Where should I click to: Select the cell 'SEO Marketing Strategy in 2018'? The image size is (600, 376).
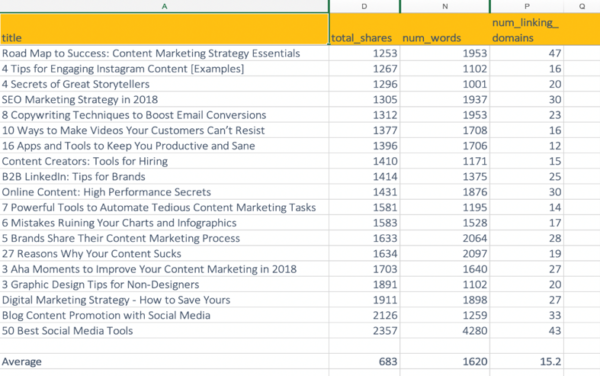pyautogui.click(x=164, y=99)
